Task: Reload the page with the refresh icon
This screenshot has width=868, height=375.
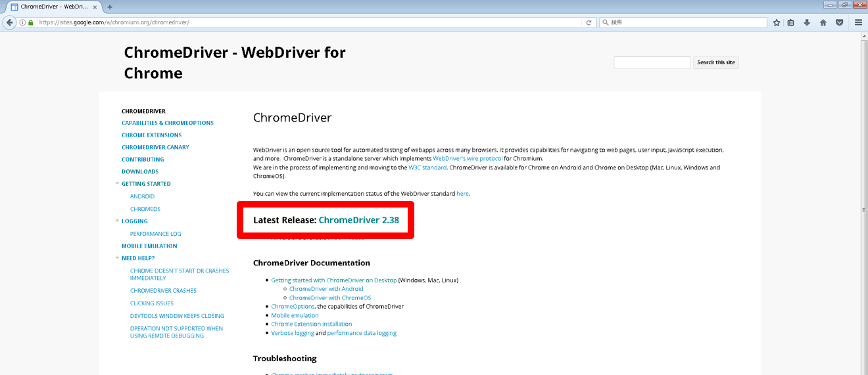Action: (x=589, y=22)
